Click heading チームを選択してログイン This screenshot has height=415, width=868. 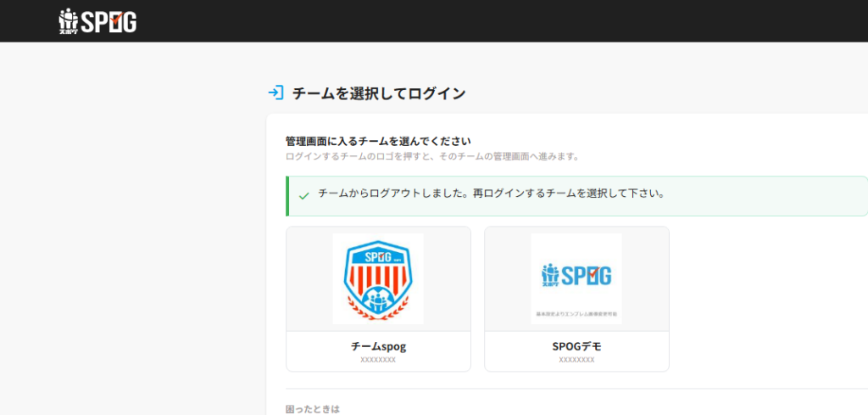(x=379, y=93)
